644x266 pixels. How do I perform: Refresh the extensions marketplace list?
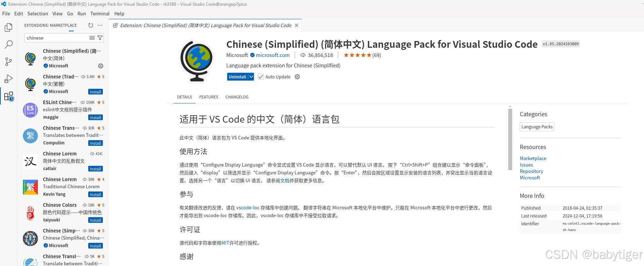(x=91, y=25)
